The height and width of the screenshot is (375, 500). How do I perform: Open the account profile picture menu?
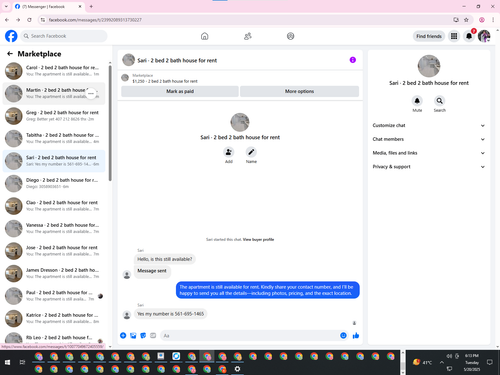[484, 36]
